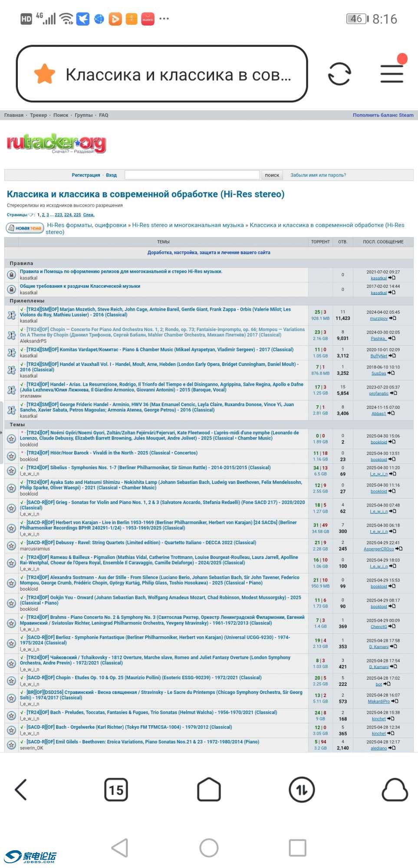Image resolution: width=418 pixels, height=868 pixels.
Task: Click Пополнить баланс Steam link
Action: click(383, 115)
